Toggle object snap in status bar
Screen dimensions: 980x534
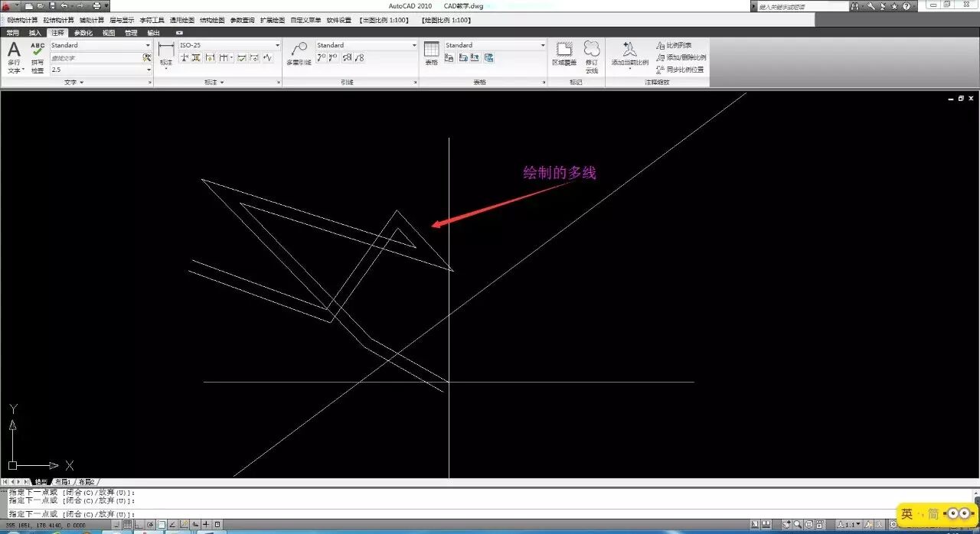click(161, 525)
